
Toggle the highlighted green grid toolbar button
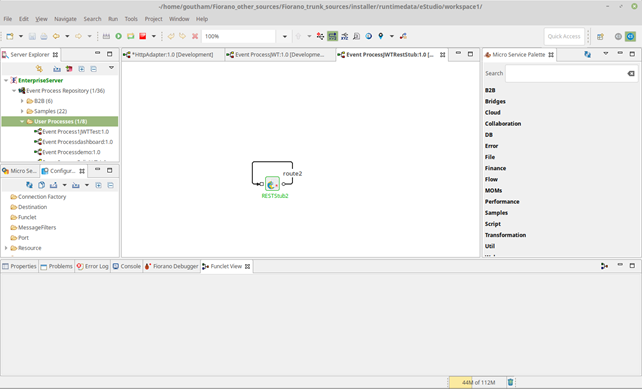(x=332, y=36)
